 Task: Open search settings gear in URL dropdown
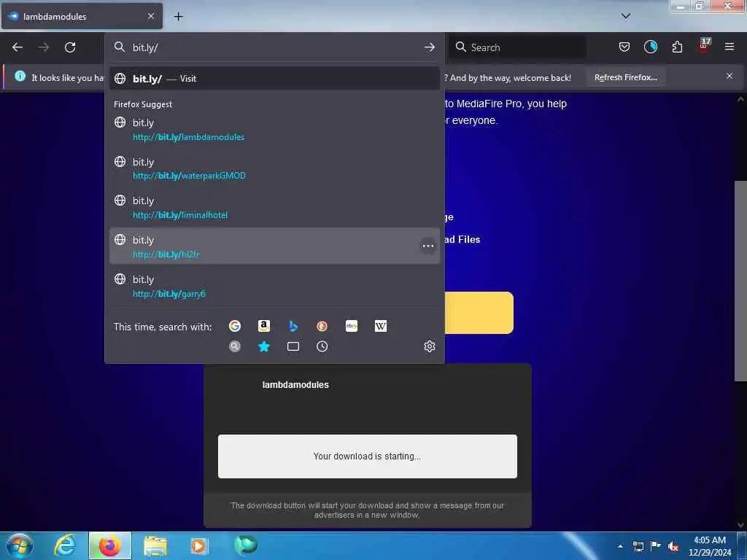429,346
